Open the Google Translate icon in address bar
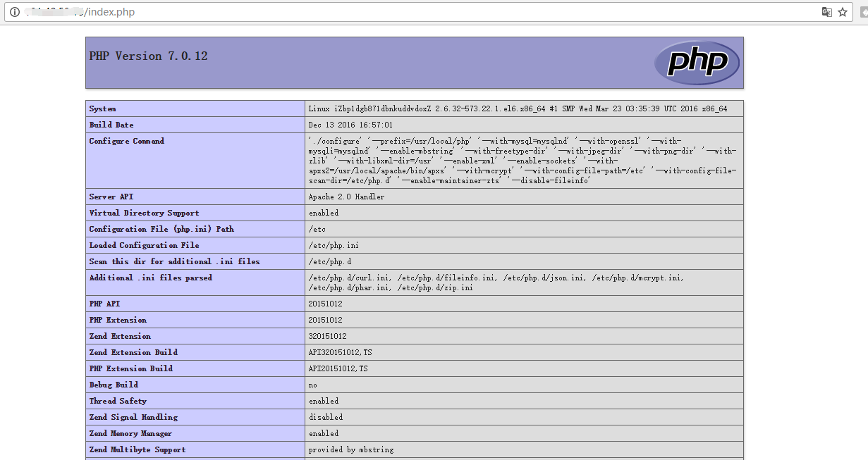This screenshot has height=460, width=868. point(826,12)
